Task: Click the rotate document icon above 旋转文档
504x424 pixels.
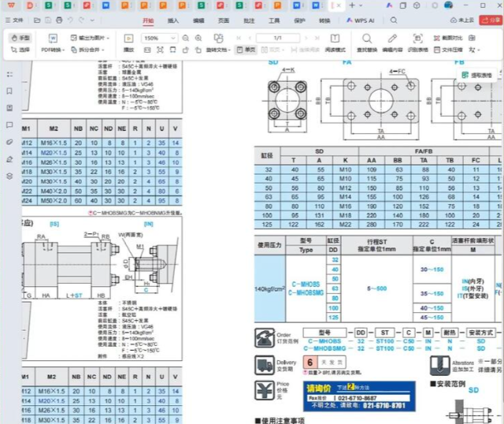Action: click(219, 39)
